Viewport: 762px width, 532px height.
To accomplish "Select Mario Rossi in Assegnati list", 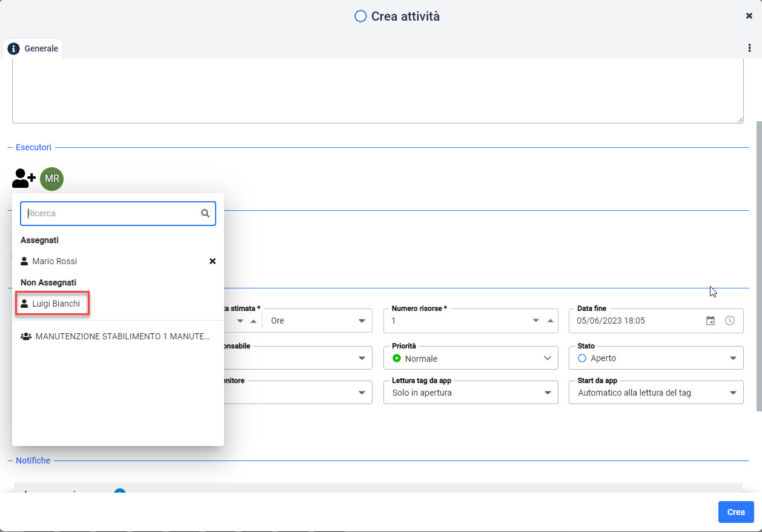I will point(55,261).
